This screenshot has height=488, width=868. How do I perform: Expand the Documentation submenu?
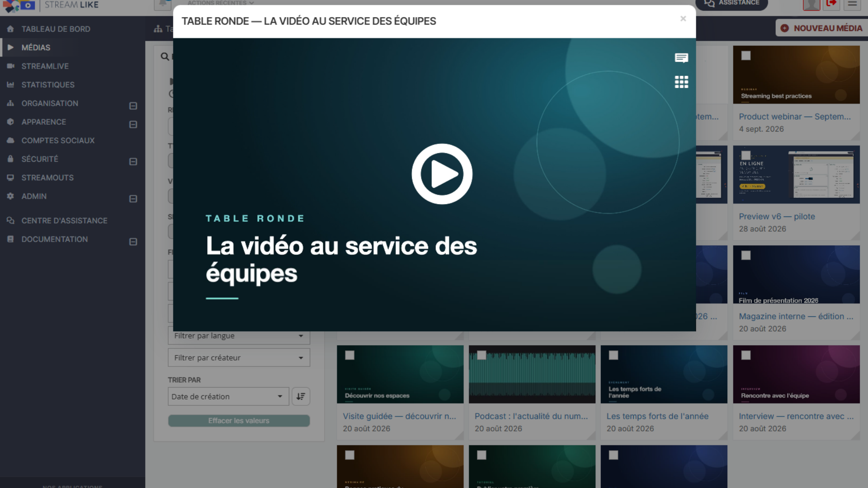coord(133,242)
